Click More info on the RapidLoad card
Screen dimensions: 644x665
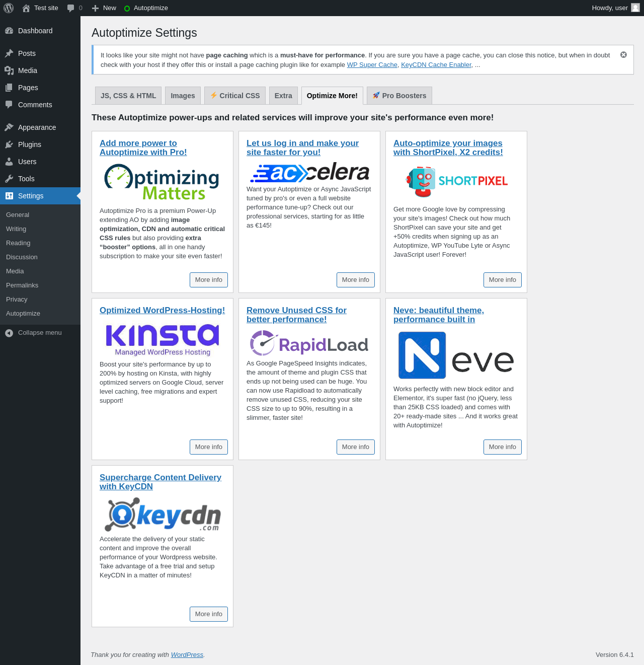point(356,447)
